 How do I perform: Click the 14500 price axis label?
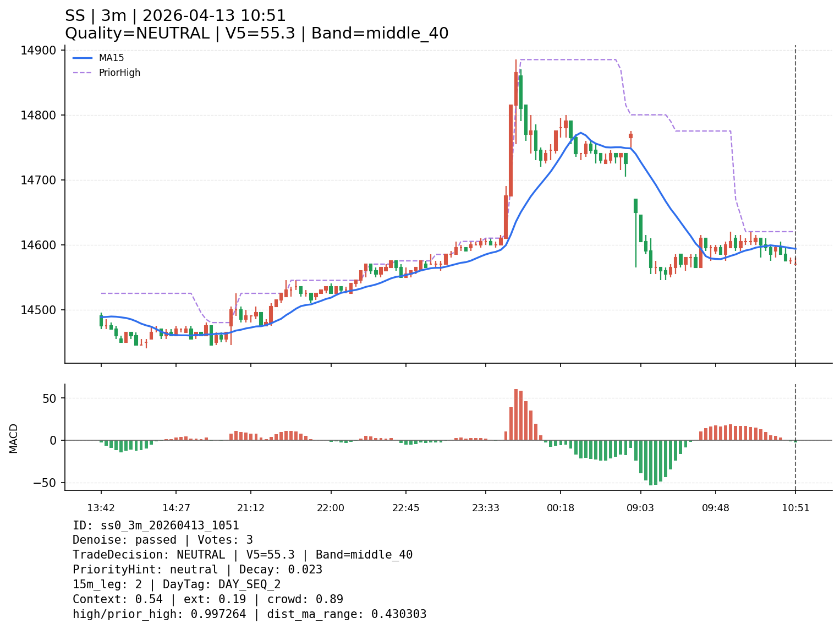pos(38,310)
